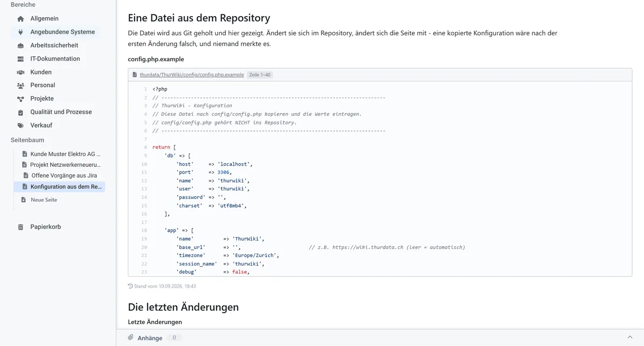Click code line 'timezone' => 'Europe/Zurich'
The image size is (644, 346).
tap(228, 255)
